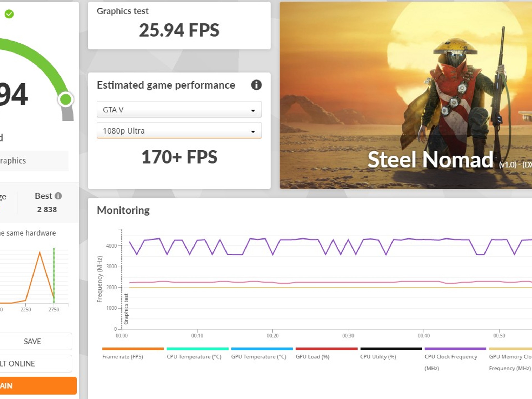Toggle CPU Utility (%) legend series

tap(391, 354)
